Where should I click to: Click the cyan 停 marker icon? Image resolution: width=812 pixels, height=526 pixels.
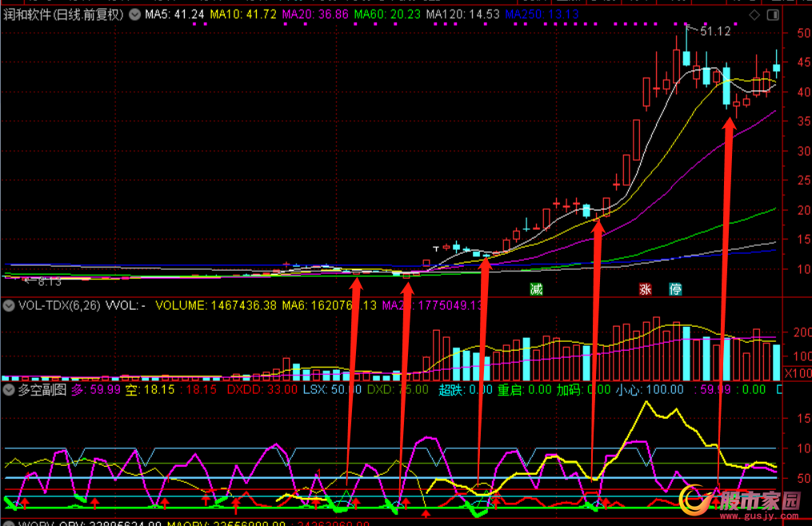pos(676,289)
